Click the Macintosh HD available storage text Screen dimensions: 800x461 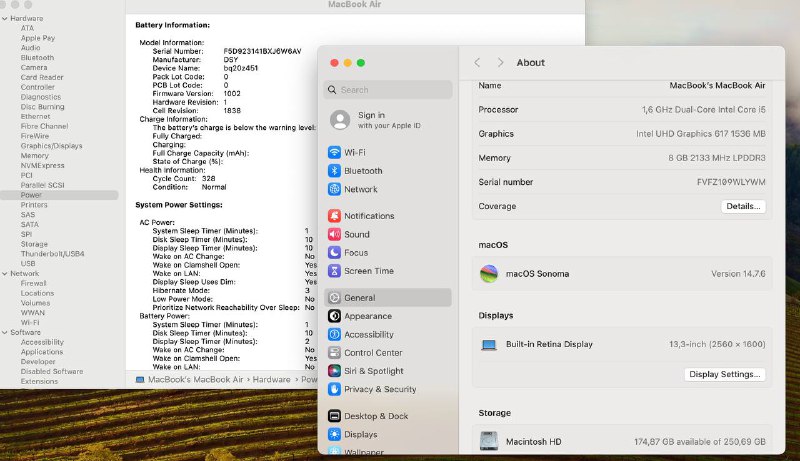pyautogui.click(x=699, y=442)
